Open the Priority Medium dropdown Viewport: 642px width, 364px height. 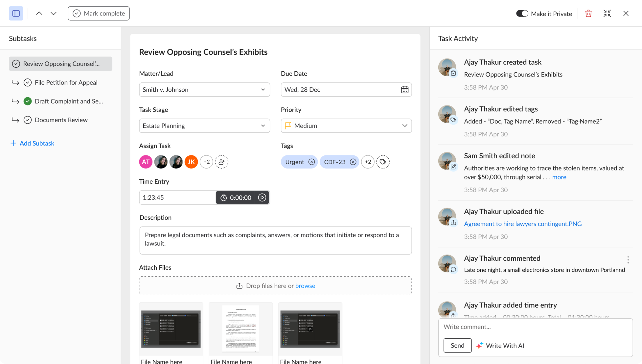346,126
